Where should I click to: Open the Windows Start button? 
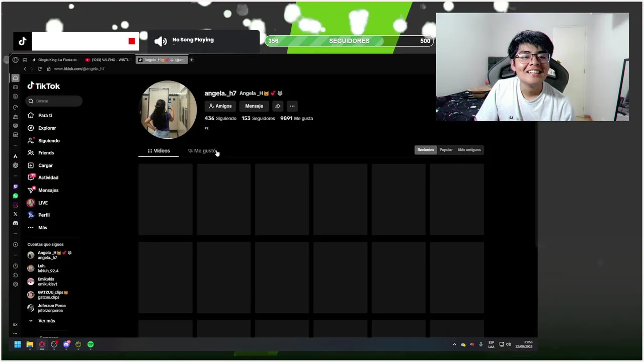18,344
